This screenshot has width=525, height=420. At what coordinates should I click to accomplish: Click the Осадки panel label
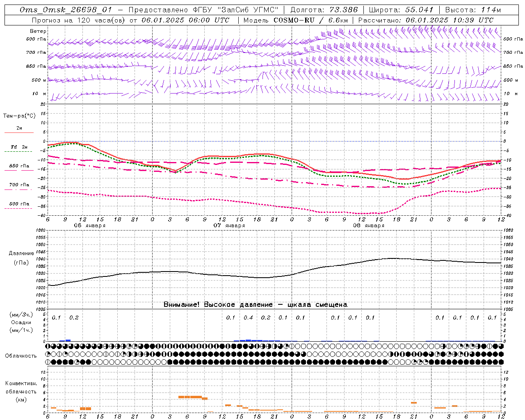21,322
